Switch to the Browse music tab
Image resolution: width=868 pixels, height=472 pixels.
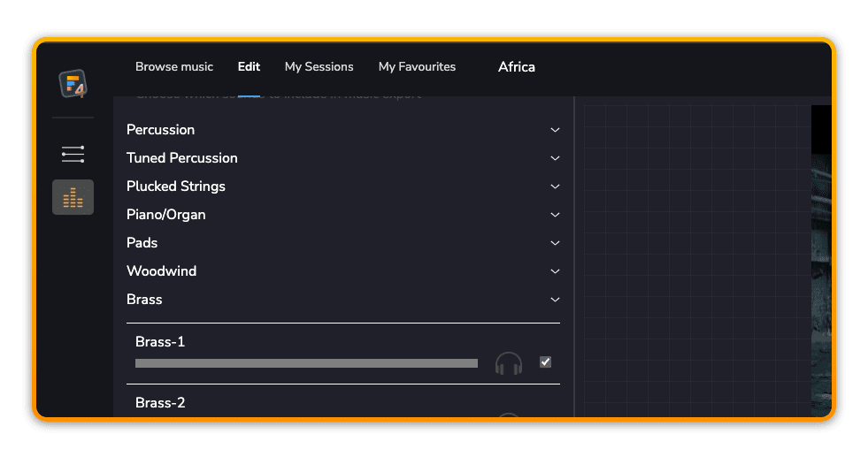pos(174,67)
